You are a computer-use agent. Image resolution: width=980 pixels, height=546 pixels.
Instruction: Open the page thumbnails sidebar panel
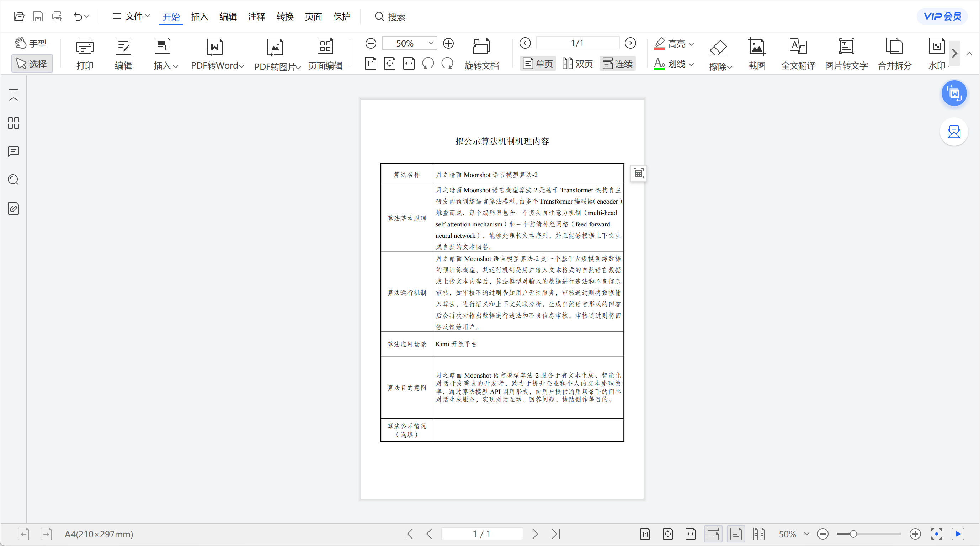point(13,123)
